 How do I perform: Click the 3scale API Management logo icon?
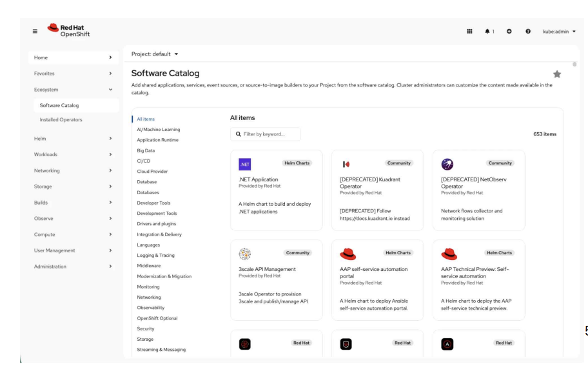[244, 254]
